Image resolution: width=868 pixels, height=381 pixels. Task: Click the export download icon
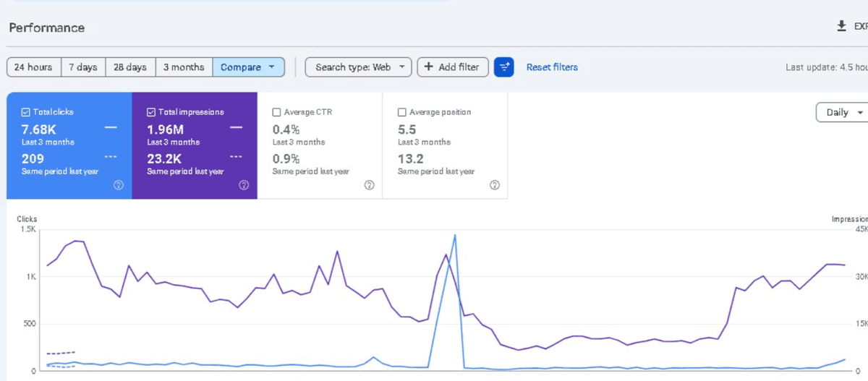pos(841,26)
